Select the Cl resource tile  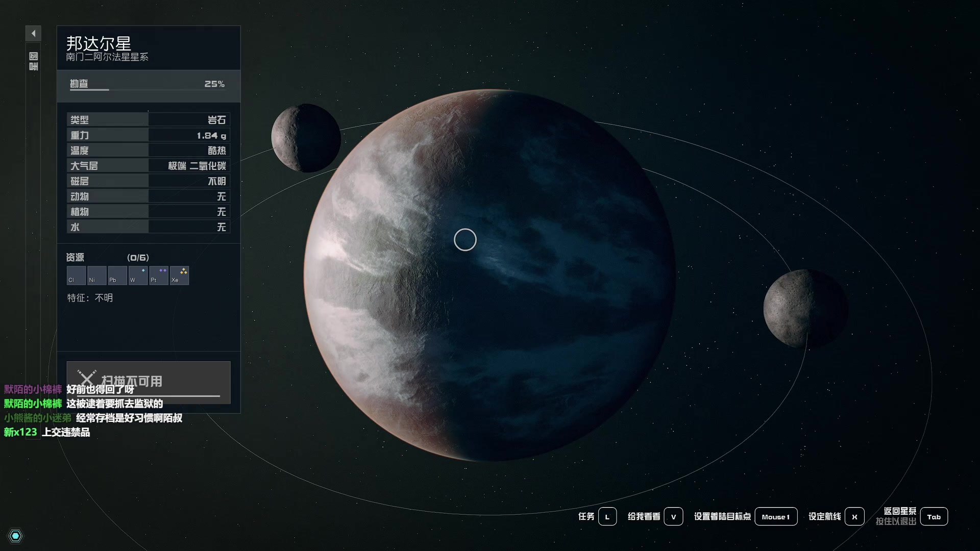(x=76, y=275)
